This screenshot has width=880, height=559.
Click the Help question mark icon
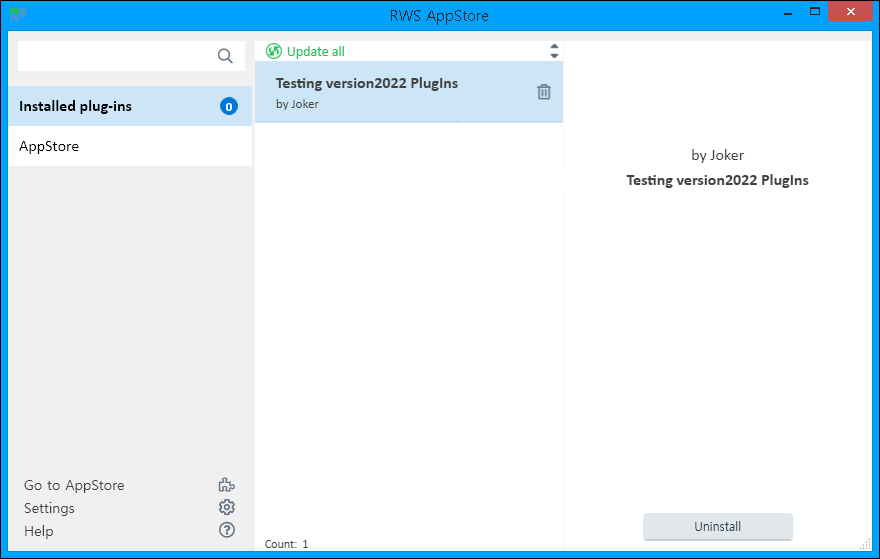tap(227, 530)
